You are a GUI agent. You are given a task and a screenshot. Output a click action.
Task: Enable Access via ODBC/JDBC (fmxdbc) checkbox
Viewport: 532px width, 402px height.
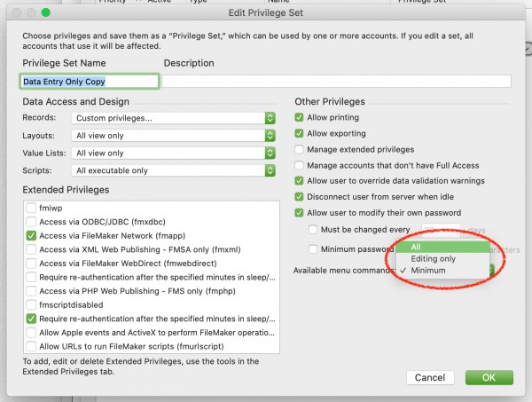click(32, 221)
